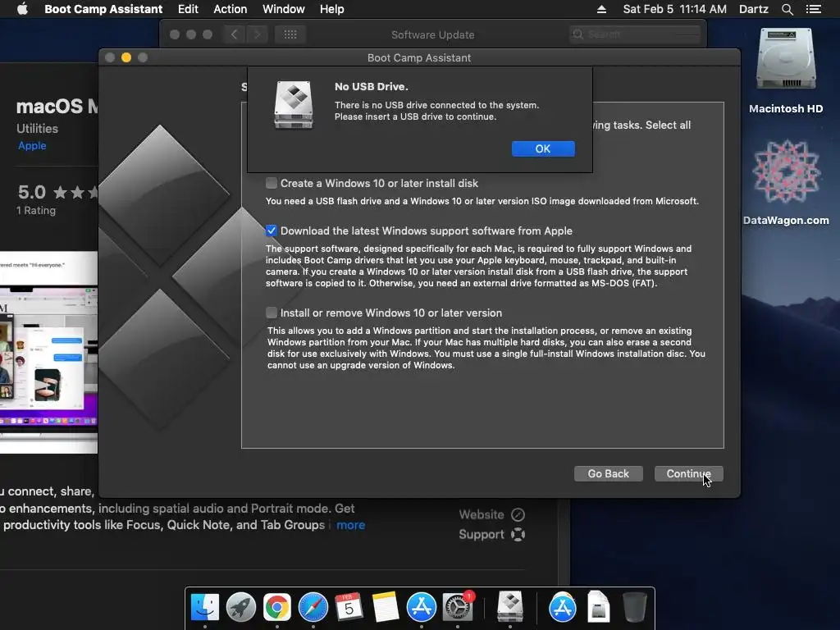The height and width of the screenshot is (630, 840).
Task: Click the macOS screenshot thumbnail in App Store
Action: point(48,352)
